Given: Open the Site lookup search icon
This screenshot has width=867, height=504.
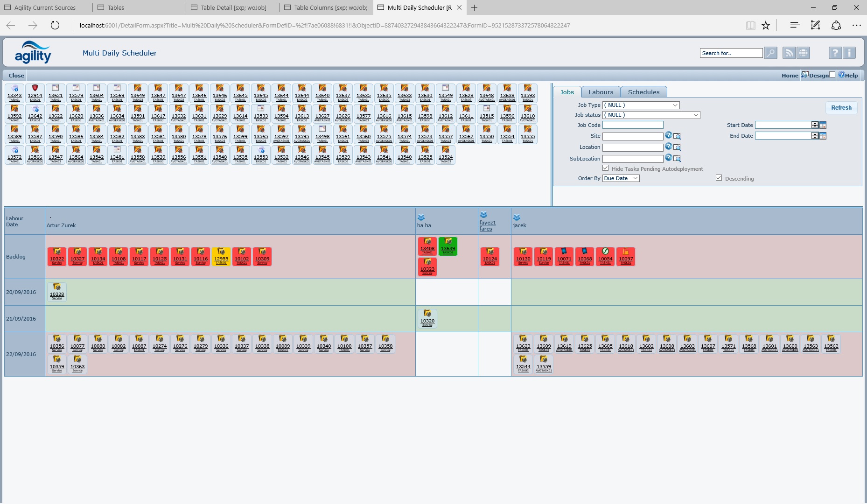Looking at the screenshot, I should (x=677, y=136).
